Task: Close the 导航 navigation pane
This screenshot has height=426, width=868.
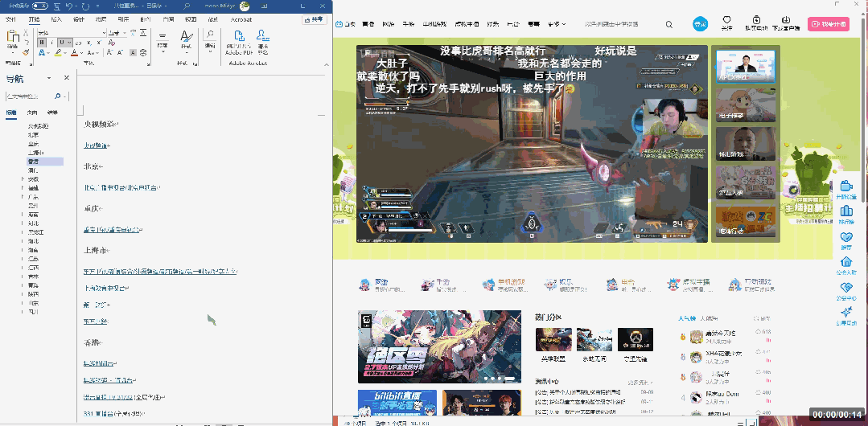Action: pos(67,78)
